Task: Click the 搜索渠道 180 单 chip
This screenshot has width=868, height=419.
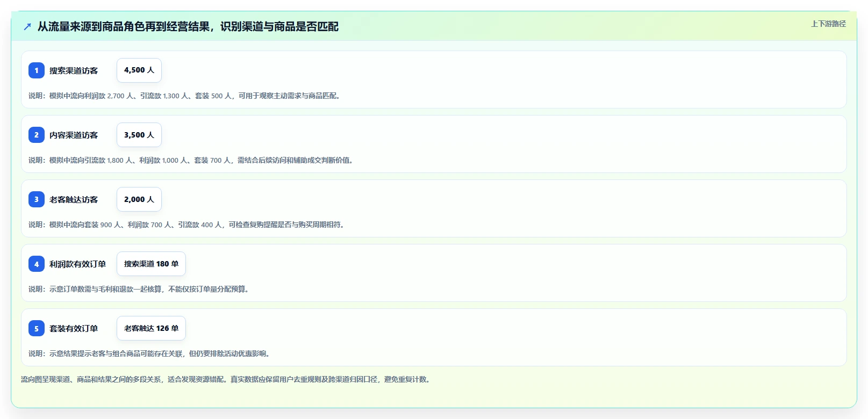Action: click(x=151, y=264)
